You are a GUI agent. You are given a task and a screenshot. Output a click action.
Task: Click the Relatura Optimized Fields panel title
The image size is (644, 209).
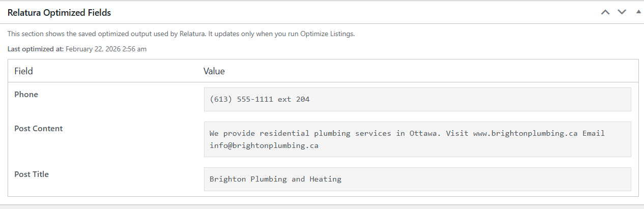(x=59, y=13)
